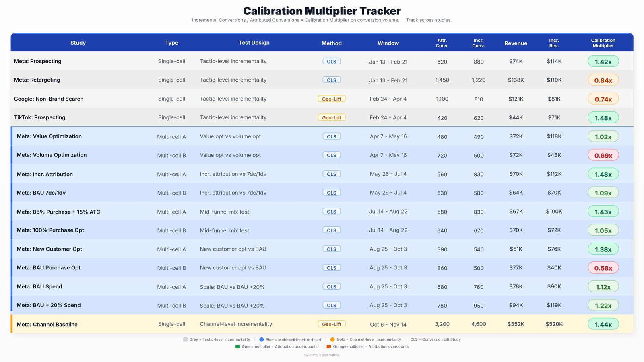This screenshot has height=362, width=644.
Task: Click the May 26 - Jul 4 window in Incr. Attribution row
Action: pos(388,174)
